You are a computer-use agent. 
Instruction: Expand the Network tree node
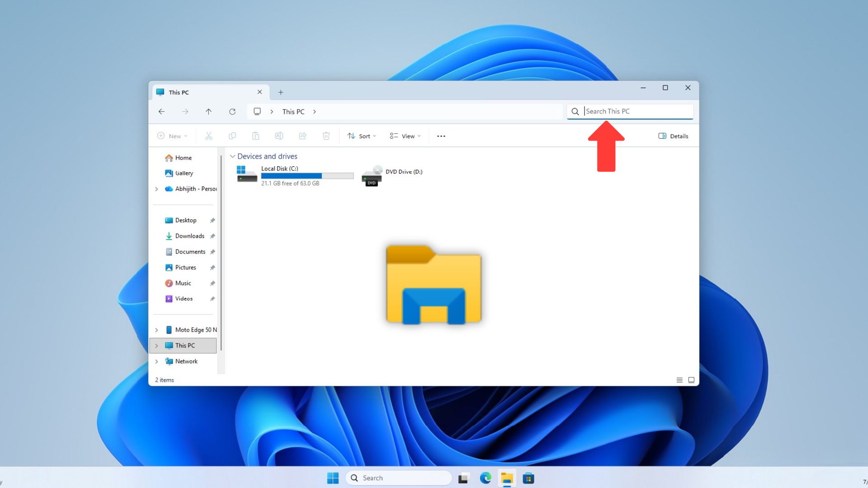click(x=156, y=361)
